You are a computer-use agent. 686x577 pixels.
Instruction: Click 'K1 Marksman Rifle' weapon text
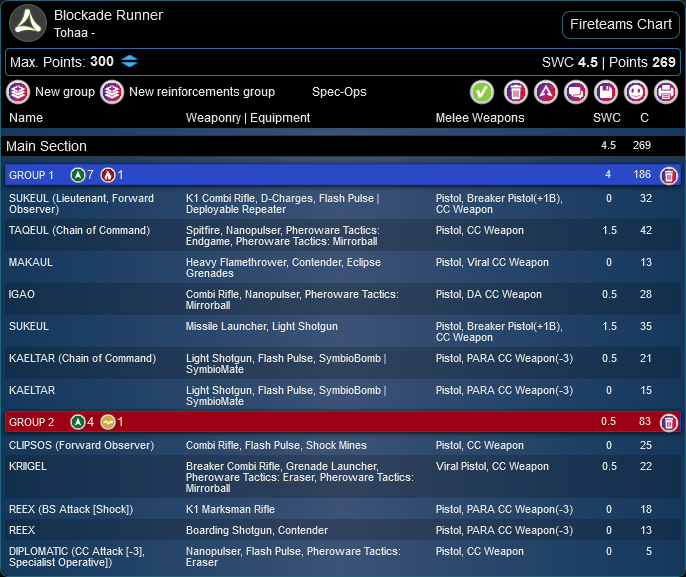point(230,509)
